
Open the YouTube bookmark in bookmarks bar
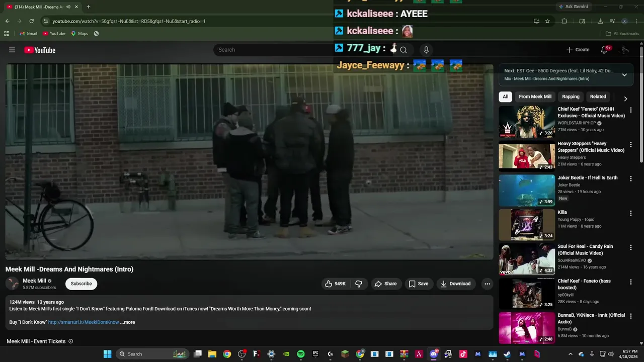54,34
